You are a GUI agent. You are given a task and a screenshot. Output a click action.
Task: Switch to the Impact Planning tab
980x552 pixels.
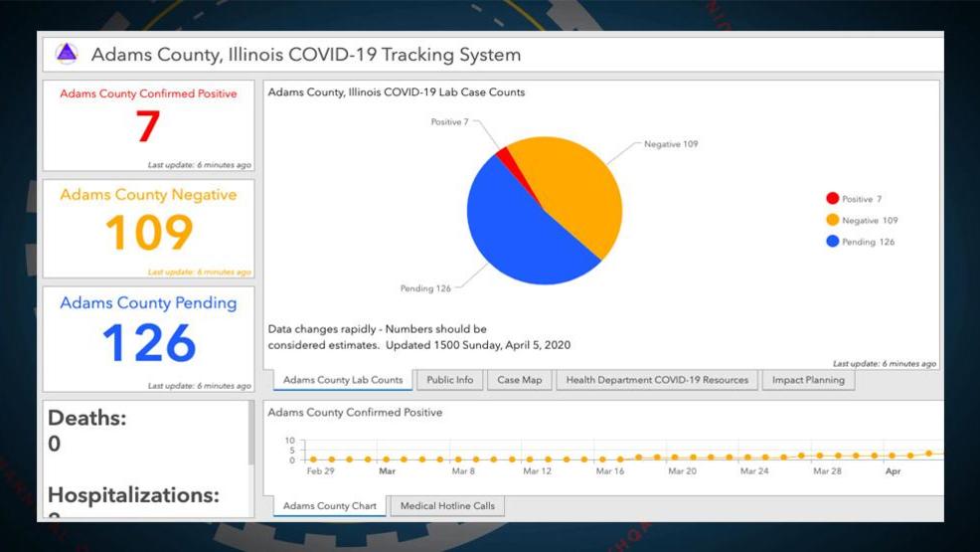[x=808, y=380]
